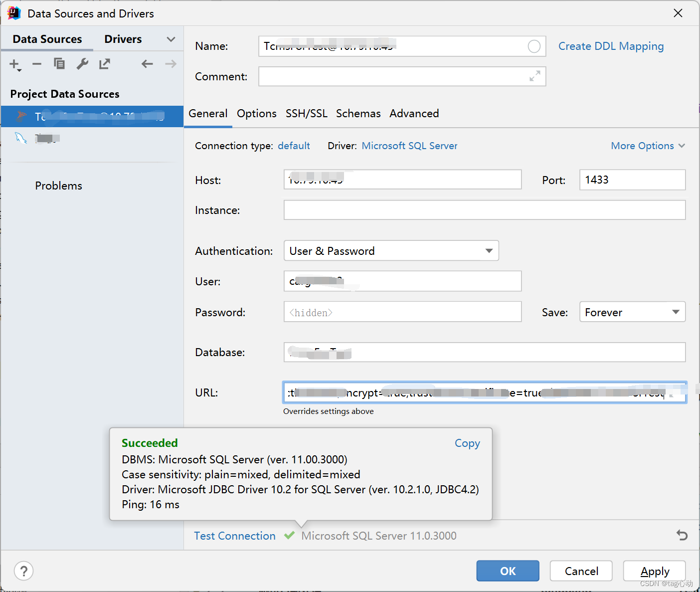Expand the Comment field editor
Viewport: 700px width, 592px height.
tap(535, 76)
